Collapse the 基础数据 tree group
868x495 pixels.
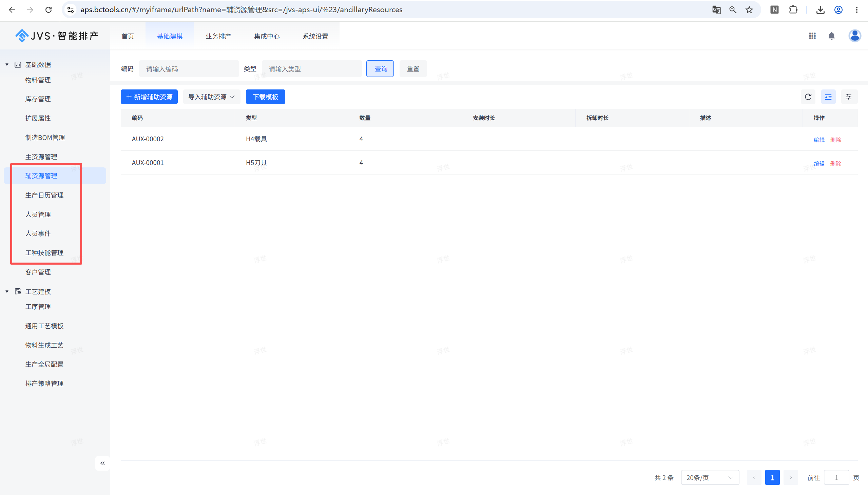[x=7, y=65]
